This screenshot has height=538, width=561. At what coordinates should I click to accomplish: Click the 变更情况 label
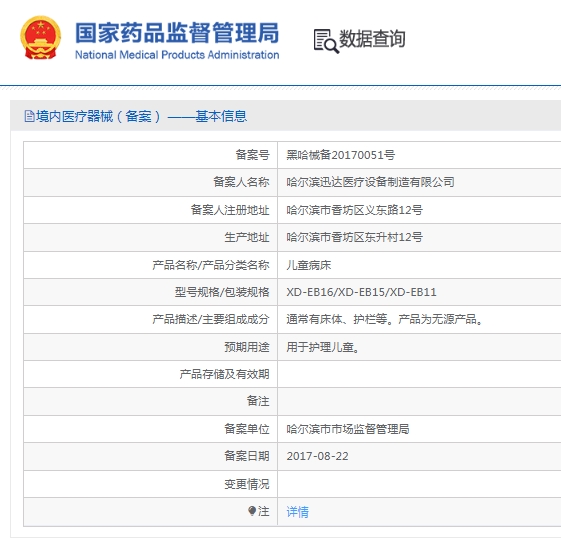[247, 484]
